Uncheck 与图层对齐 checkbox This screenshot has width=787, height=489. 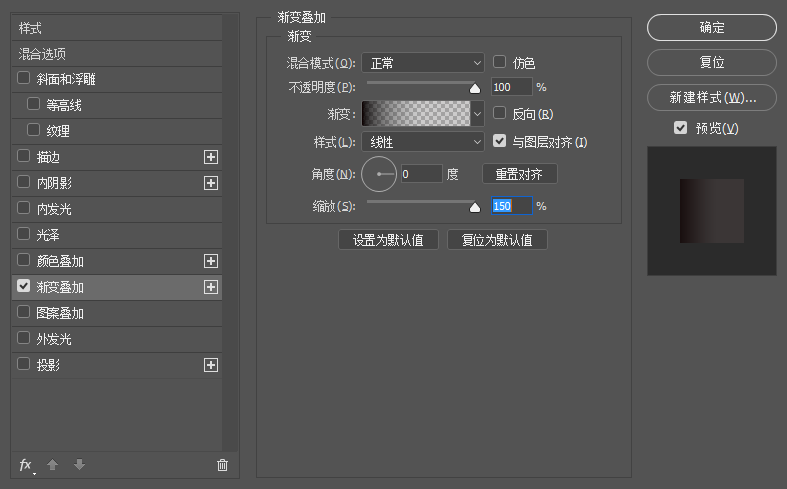pyautogui.click(x=499, y=141)
